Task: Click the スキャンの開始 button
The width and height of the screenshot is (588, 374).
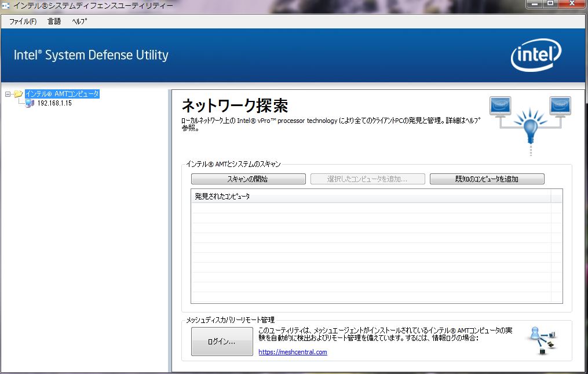Action: 249,179
